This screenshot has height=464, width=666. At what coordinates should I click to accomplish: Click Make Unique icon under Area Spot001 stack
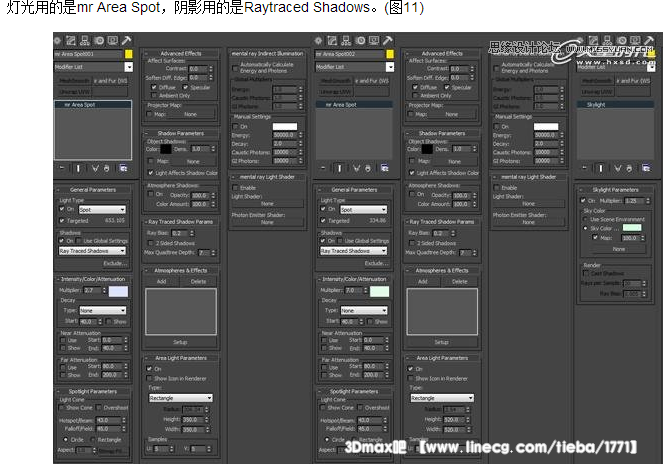click(95, 168)
